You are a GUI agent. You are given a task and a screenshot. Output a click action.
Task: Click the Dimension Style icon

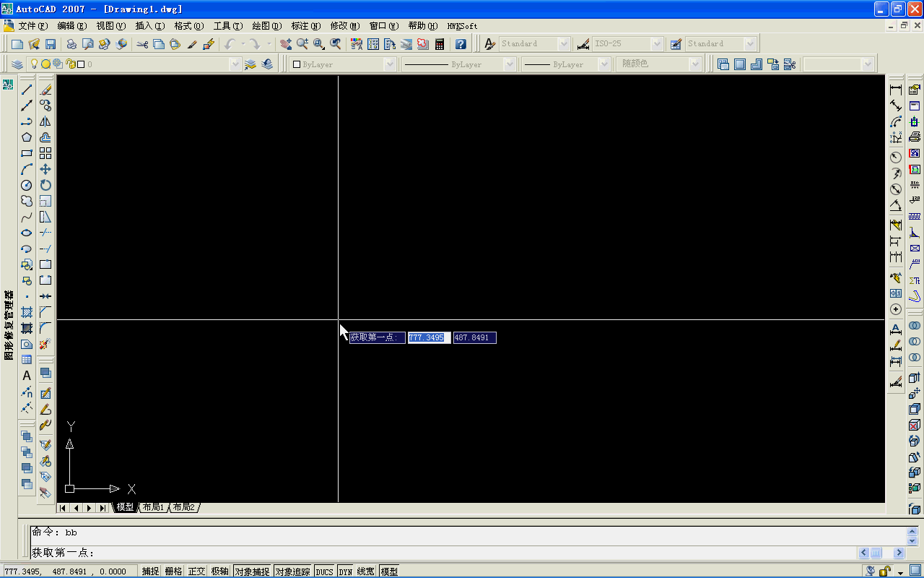tap(583, 44)
